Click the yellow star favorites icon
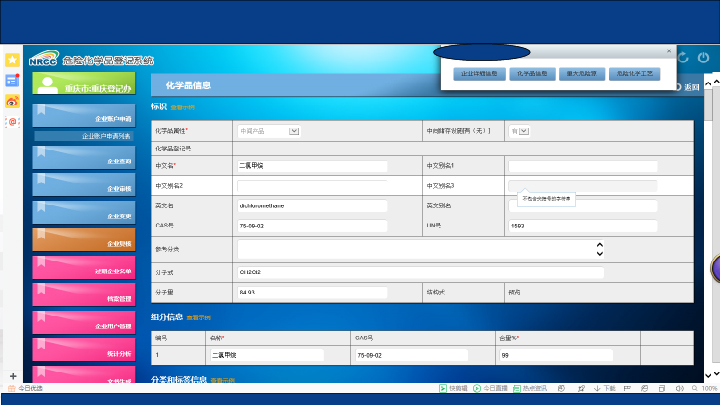The height and width of the screenshot is (405, 720). pos(12,60)
